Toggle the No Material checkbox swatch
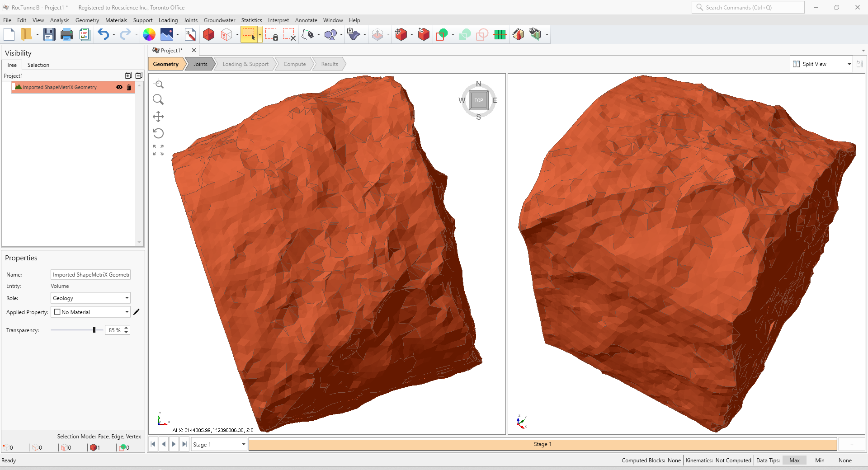 pos(57,312)
